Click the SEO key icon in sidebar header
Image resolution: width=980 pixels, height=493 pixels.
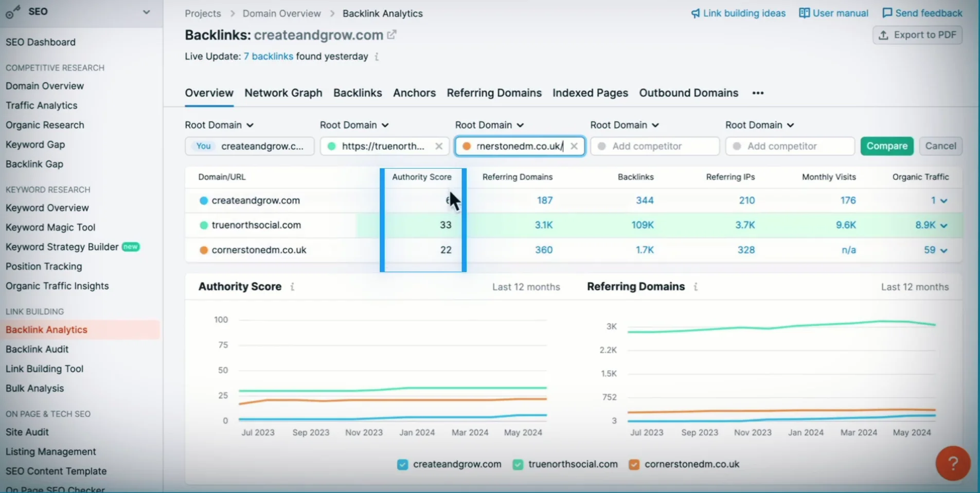(x=13, y=11)
